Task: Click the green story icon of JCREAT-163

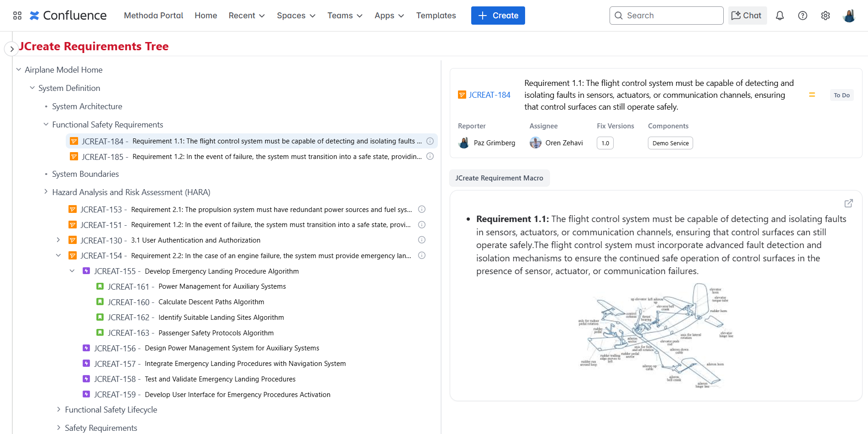Action: click(100, 333)
